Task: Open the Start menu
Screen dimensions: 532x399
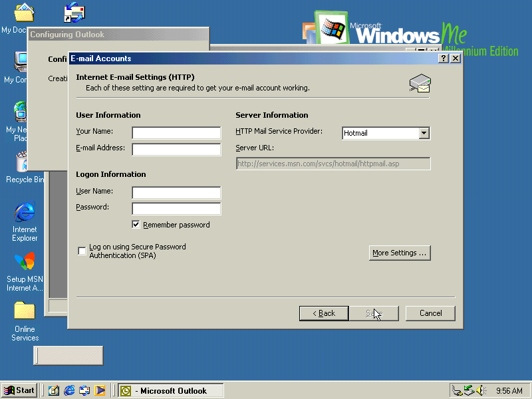Action: point(19,390)
